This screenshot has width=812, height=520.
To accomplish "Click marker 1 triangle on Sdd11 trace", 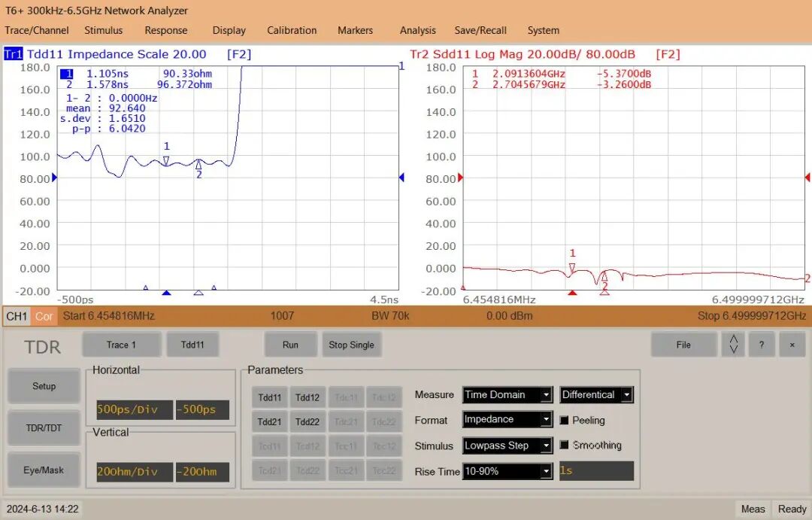I will click(572, 267).
